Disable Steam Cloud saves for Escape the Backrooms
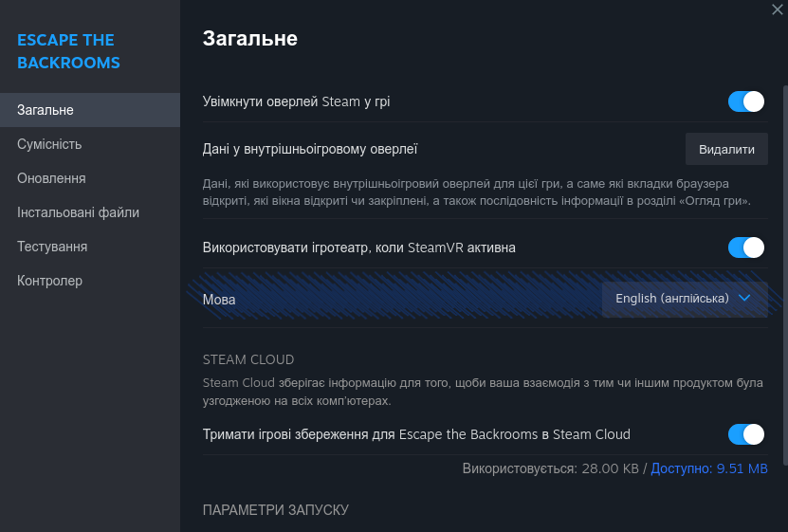The height and width of the screenshot is (532, 788). coord(745,434)
